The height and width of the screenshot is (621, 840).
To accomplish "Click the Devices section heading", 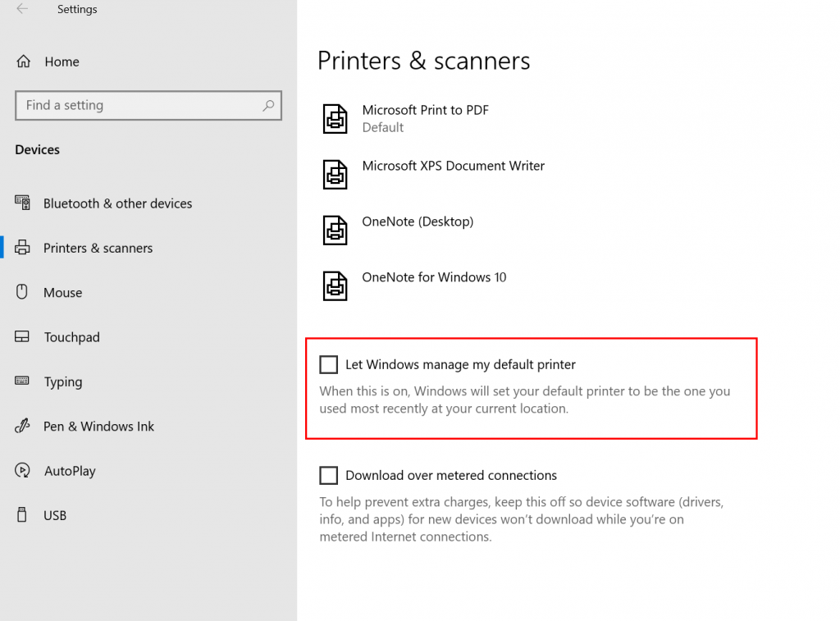I will click(x=38, y=149).
